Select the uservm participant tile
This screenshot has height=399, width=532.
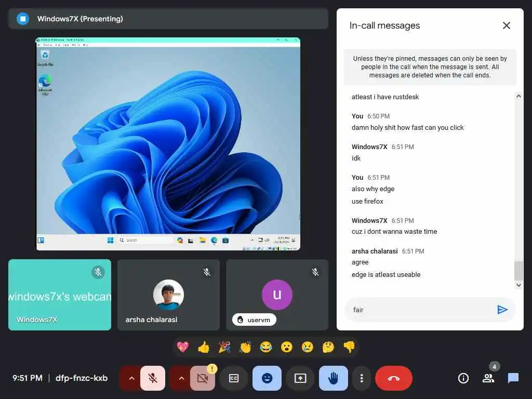(x=277, y=295)
